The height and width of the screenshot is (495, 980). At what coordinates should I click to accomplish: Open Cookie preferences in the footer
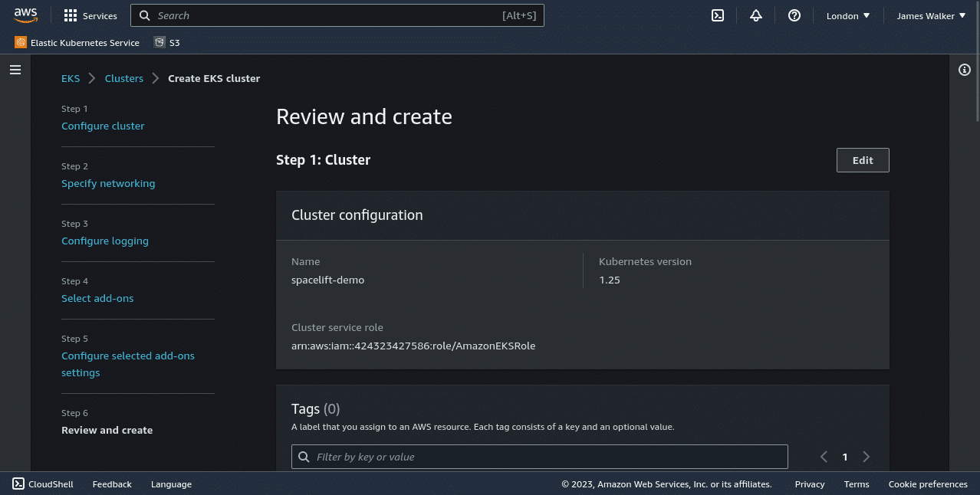928,484
